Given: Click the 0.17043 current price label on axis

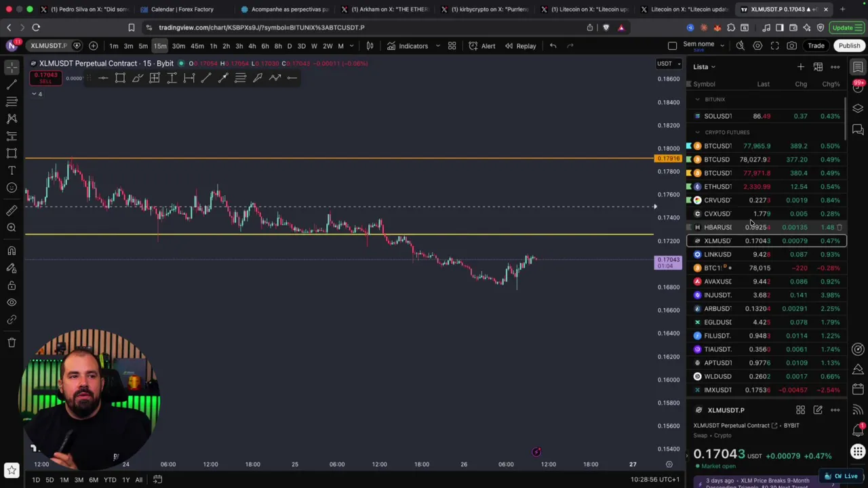Looking at the screenshot, I should pos(668,262).
